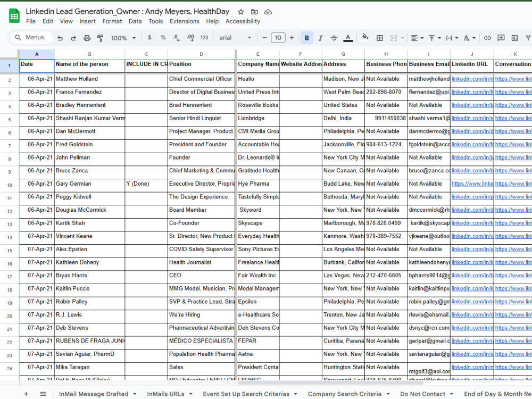Click the Skyscape company cell
Viewport: 532px width, 399px height.
(257, 224)
